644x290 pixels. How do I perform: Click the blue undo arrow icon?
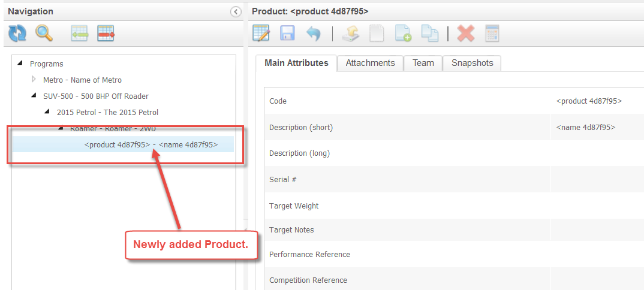coord(314,34)
